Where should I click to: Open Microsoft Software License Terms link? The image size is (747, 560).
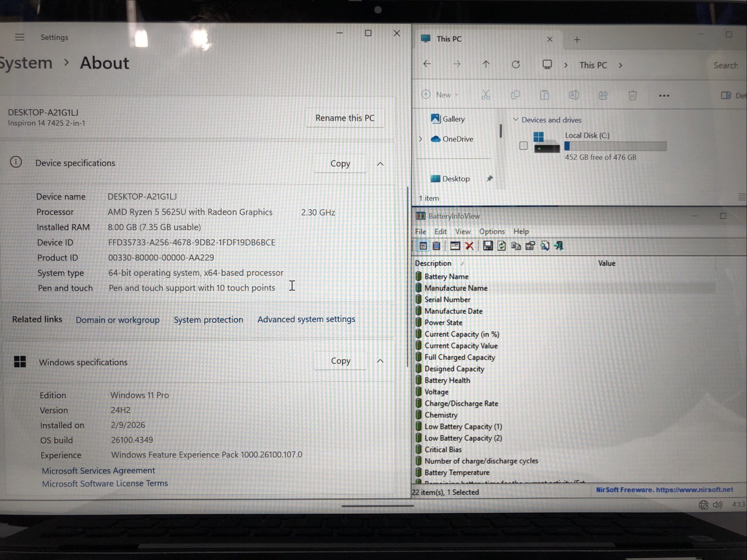[x=105, y=483]
